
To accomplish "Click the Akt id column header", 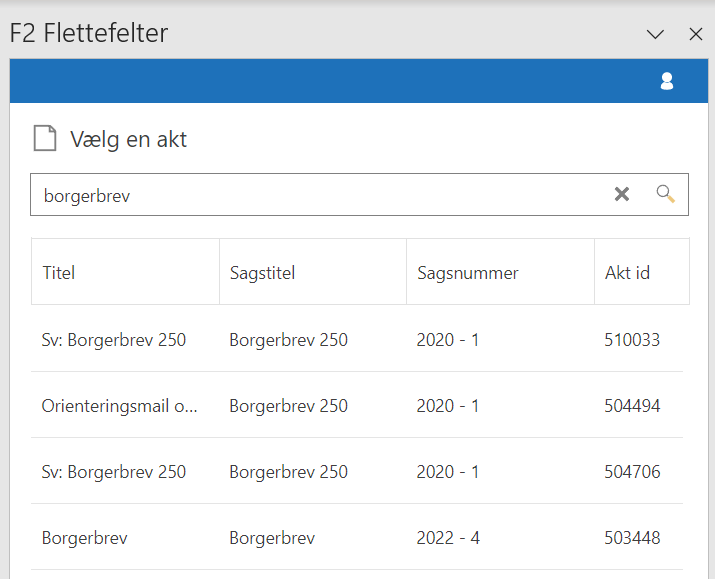I will (628, 272).
